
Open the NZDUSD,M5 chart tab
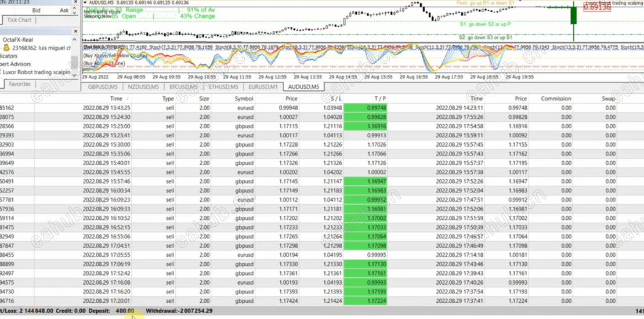[143, 86]
